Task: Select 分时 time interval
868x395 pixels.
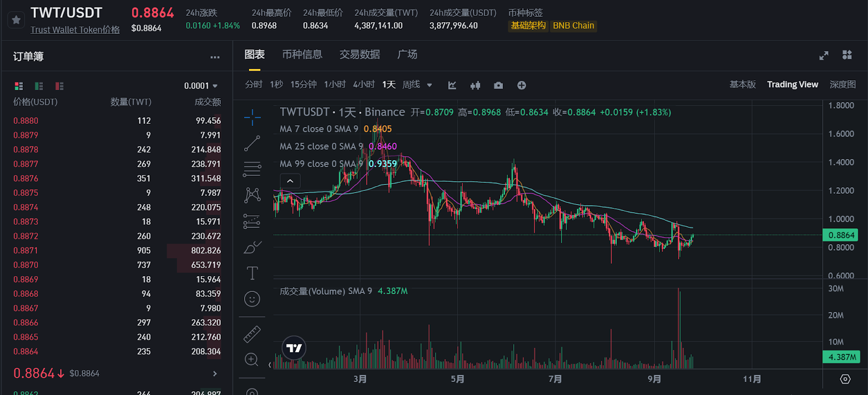Action: [253, 85]
